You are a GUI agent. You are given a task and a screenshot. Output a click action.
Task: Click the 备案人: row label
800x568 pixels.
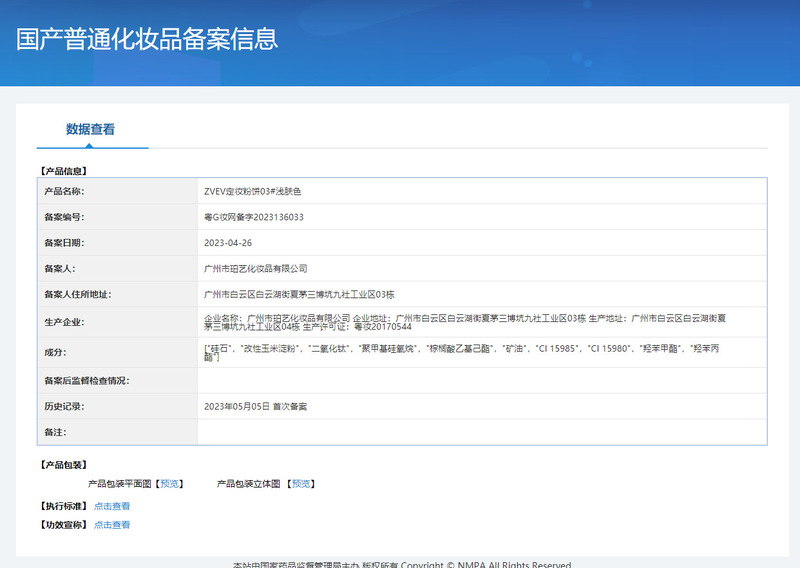[x=60, y=268]
